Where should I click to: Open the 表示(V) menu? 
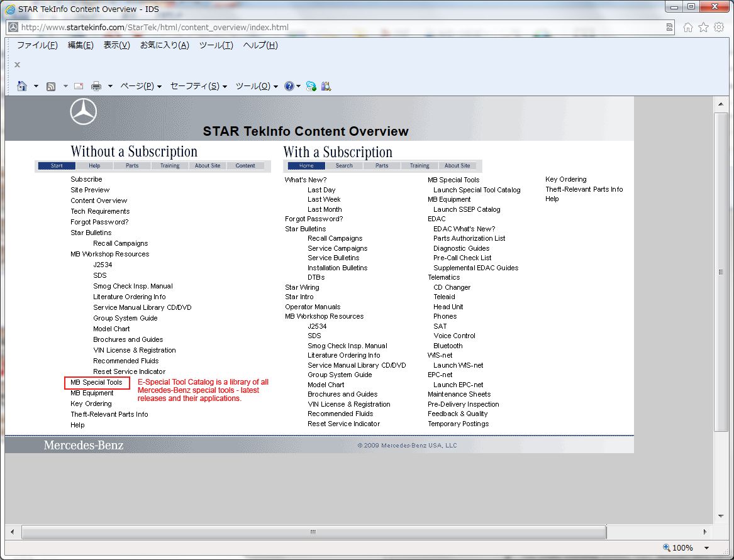pyautogui.click(x=116, y=45)
